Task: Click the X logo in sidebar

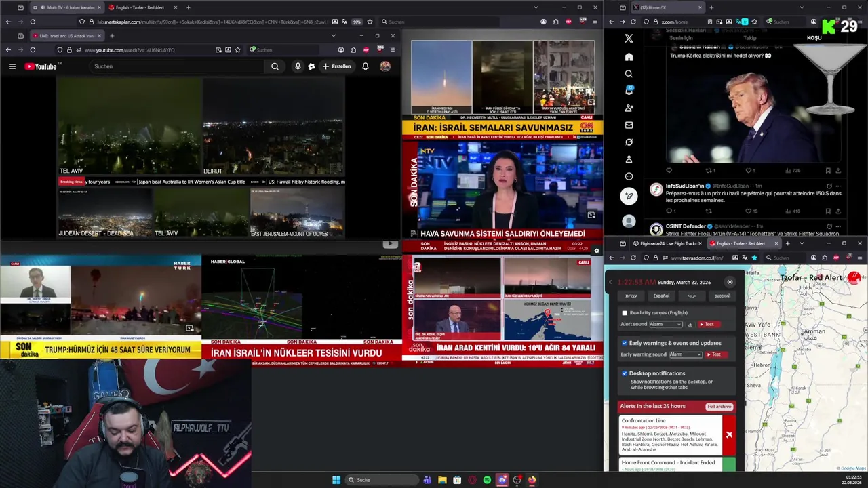Action: [629, 39]
